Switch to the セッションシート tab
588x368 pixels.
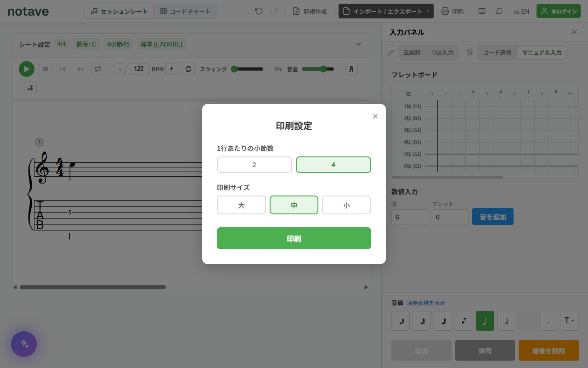coord(119,11)
